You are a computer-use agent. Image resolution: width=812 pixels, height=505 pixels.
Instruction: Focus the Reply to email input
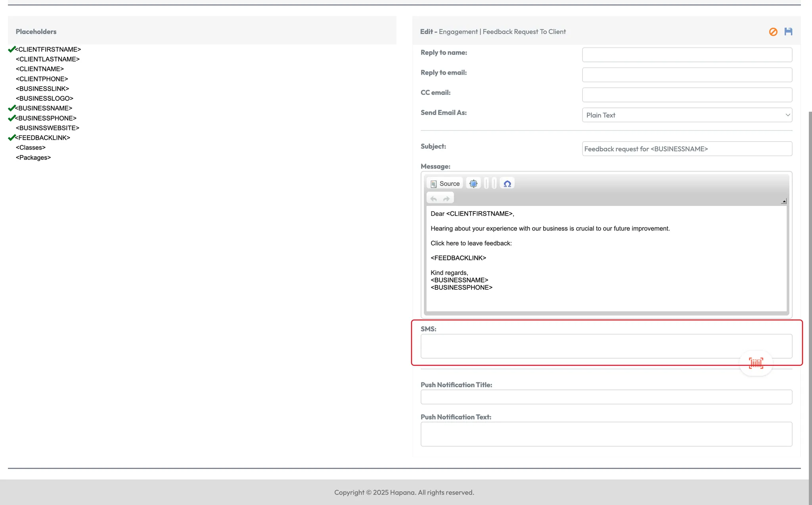(687, 75)
